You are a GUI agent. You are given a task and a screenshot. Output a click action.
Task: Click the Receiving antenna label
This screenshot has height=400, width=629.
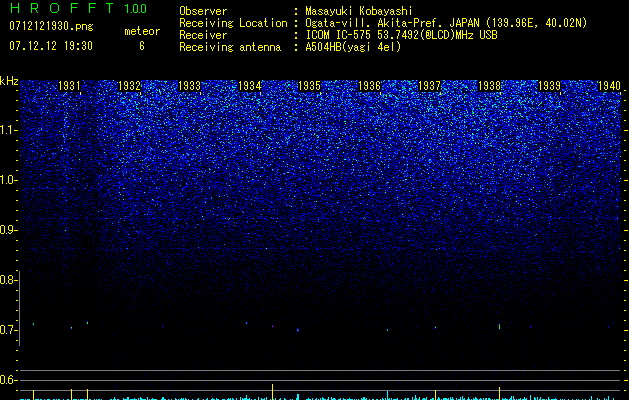coord(230,47)
